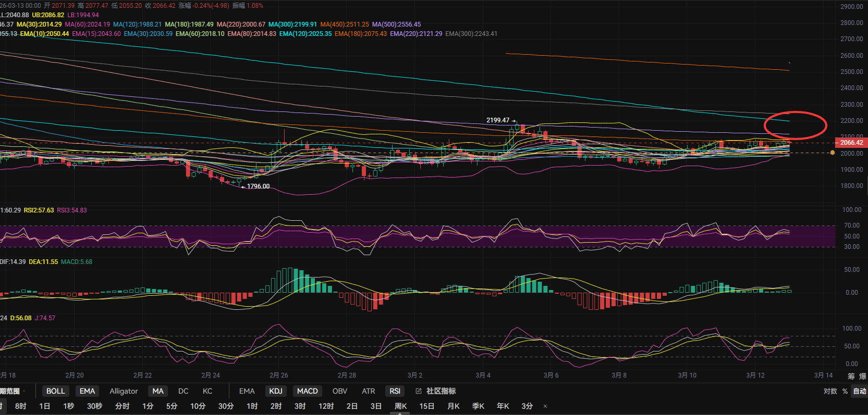Open the community indicators edit icon
This screenshot has width=868, height=415.
pos(418,391)
